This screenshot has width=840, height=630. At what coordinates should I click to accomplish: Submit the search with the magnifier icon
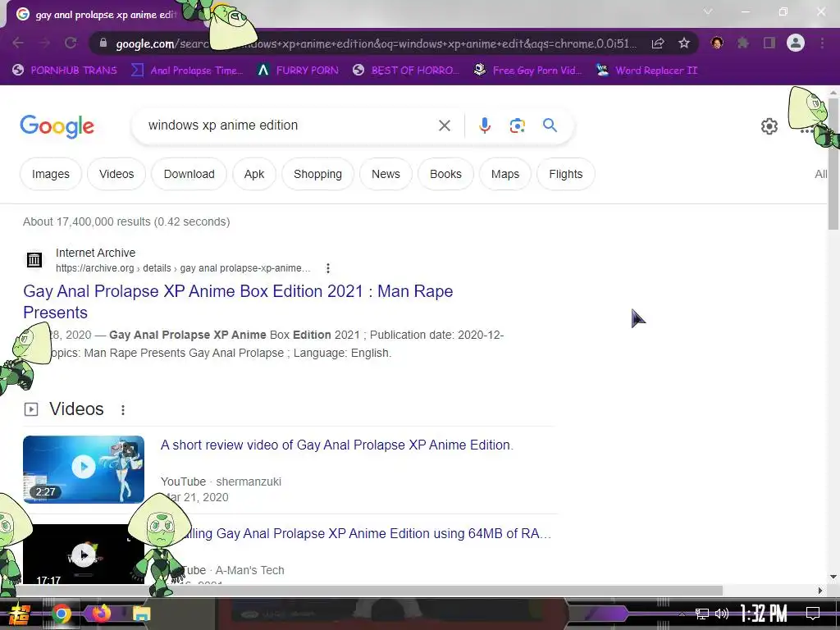(x=550, y=126)
